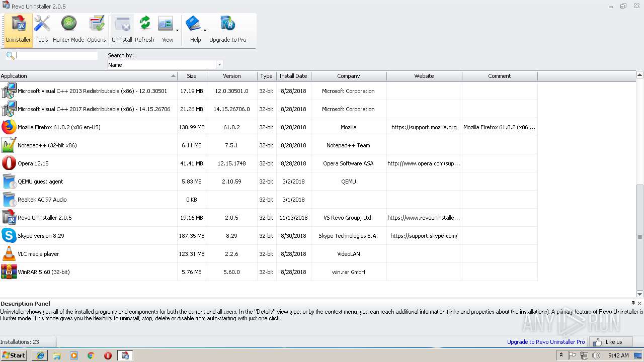Click the 187.35 MB size cell
644x362 pixels.
(192, 236)
